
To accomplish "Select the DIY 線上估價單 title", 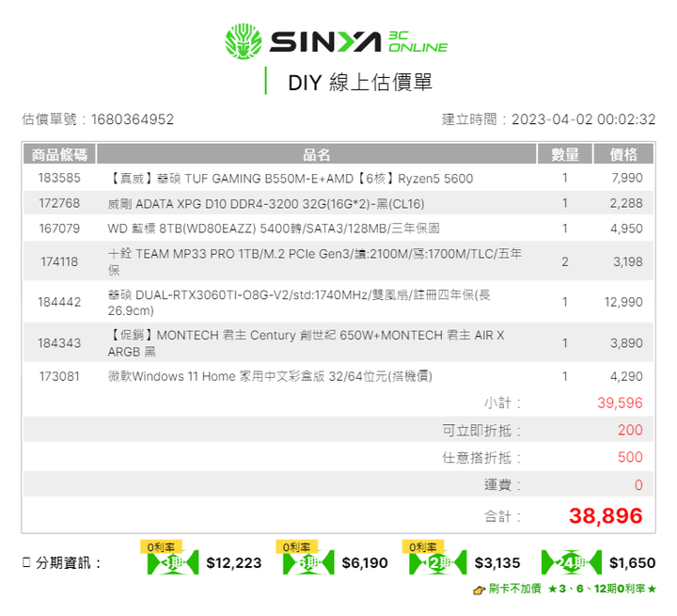I will pos(359,82).
